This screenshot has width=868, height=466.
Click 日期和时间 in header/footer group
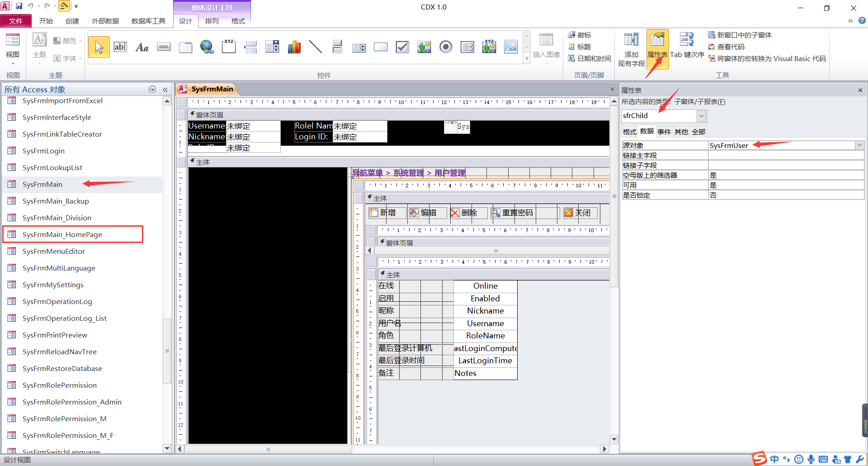590,58
